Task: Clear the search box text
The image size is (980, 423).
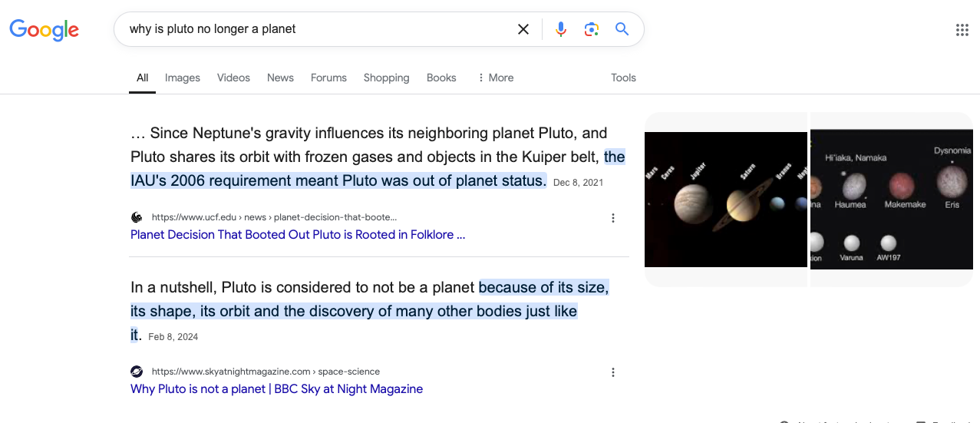Action: [x=523, y=29]
